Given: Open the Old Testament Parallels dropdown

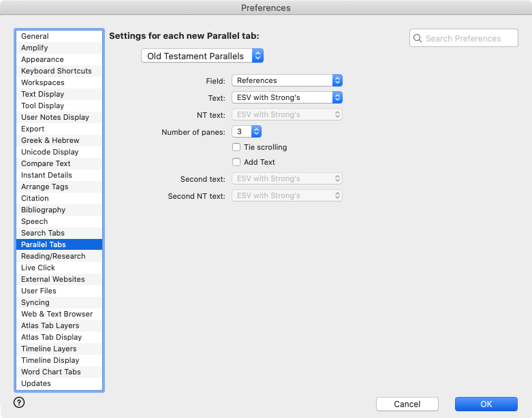Looking at the screenshot, I should (x=202, y=56).
